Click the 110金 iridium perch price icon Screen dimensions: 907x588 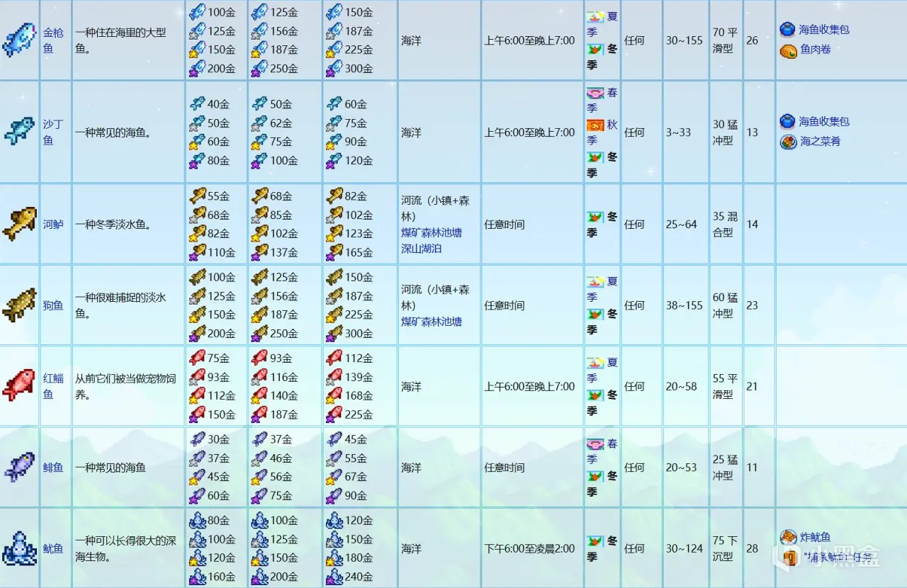click(x=196, y=252)
